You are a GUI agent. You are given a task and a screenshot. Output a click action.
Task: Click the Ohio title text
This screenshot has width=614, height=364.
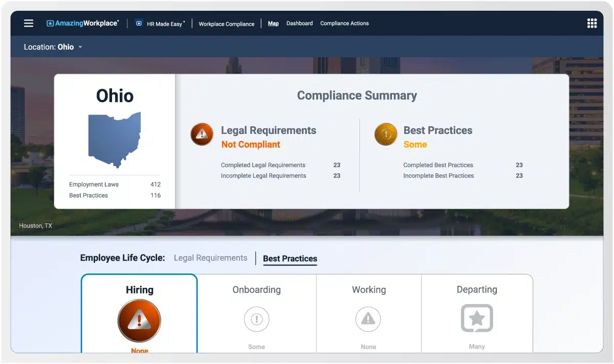(x=115, y=96)
